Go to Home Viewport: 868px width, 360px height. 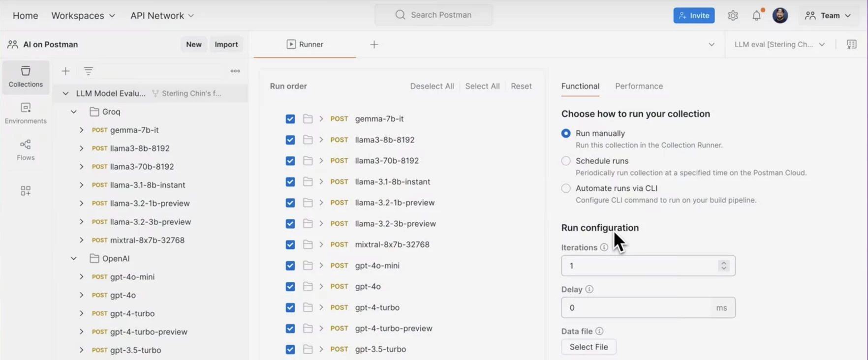coord(25,16)
